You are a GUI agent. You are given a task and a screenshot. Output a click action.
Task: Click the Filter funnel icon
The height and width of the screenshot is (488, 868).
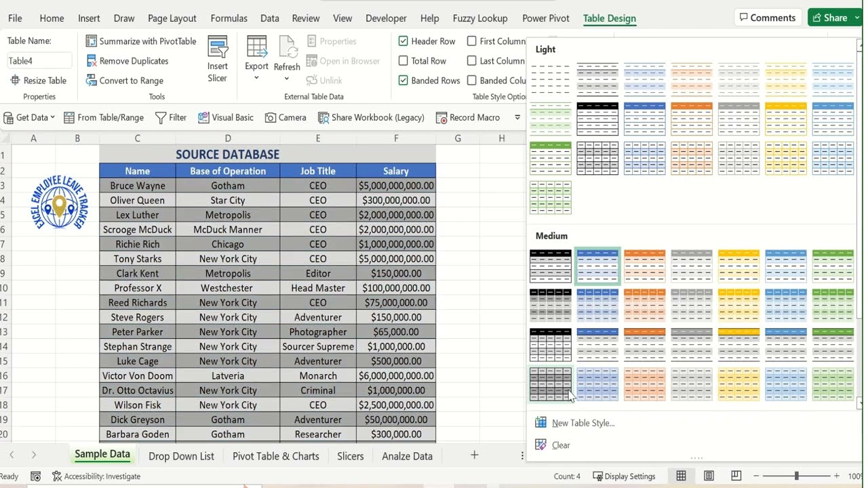pyautogui.click(x=161, y=117)
